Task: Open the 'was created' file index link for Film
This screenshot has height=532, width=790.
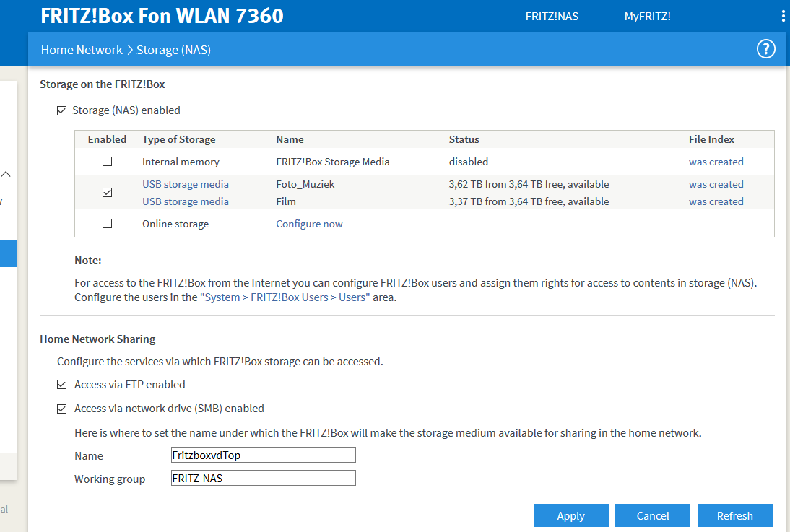Action: [x=716, y=201]
